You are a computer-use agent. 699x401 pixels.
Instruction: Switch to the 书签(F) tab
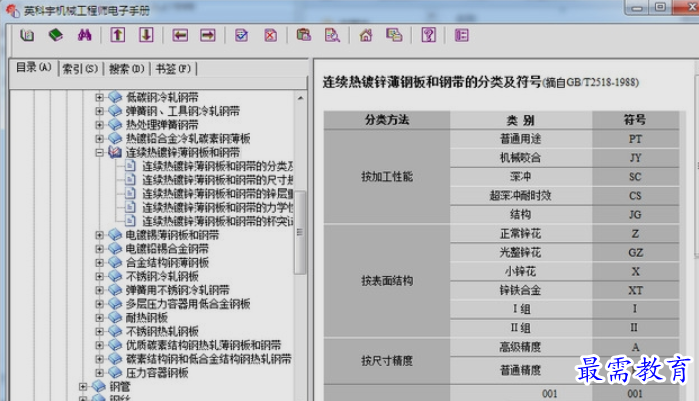(173, 69)
